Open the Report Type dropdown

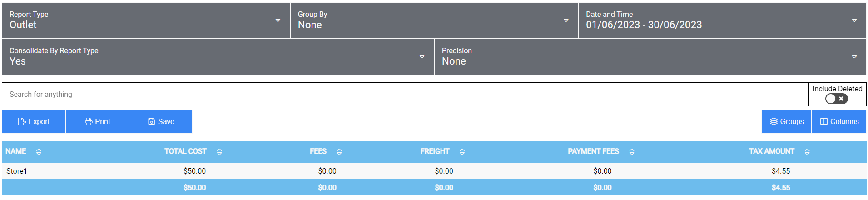click(x=146, y=20)
